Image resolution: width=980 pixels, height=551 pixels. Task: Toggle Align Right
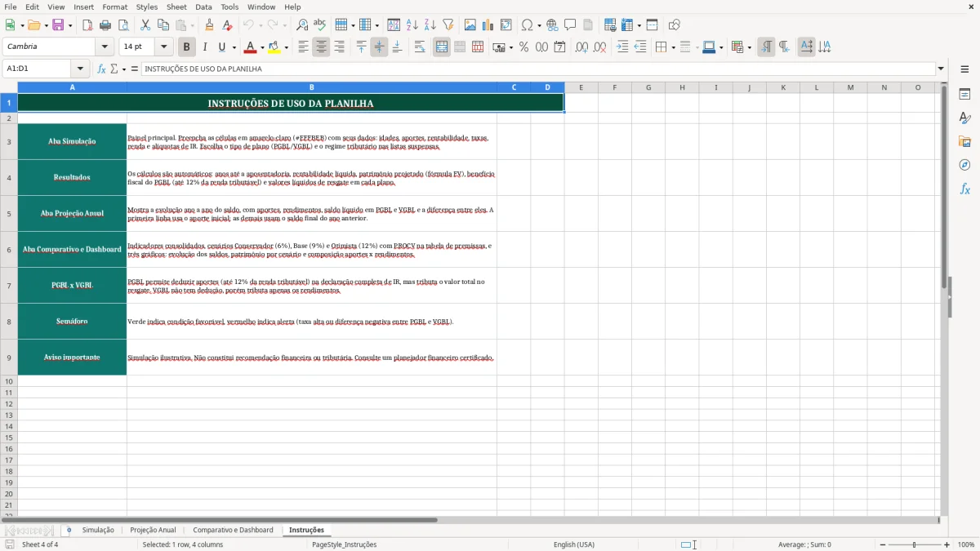tap(339, 47)
